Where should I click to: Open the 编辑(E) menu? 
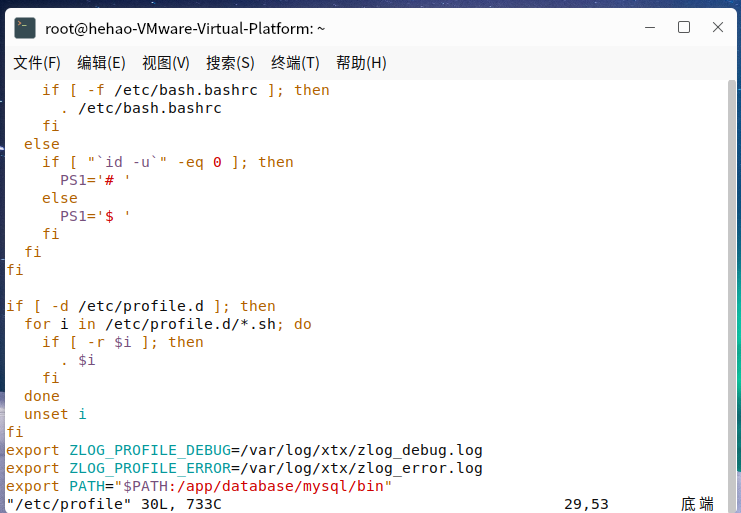pos(101,63)
